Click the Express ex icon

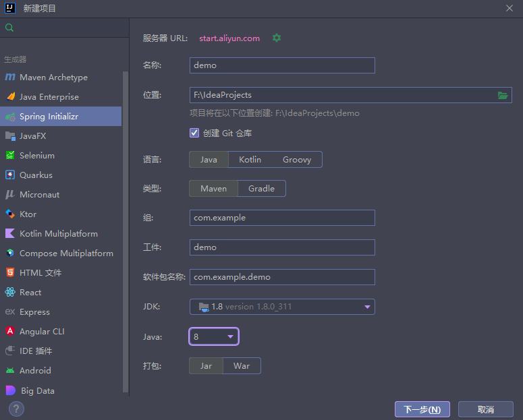click(x=10, y=311)
